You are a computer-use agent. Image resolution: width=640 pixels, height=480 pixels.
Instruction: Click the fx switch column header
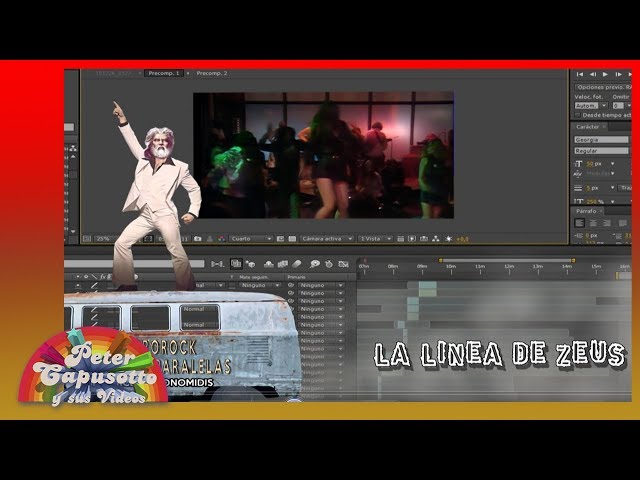tap(102, 277)
